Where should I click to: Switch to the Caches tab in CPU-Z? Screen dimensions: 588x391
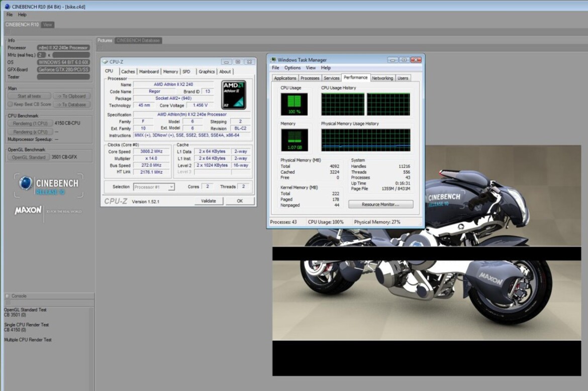[x=128, y=72]
